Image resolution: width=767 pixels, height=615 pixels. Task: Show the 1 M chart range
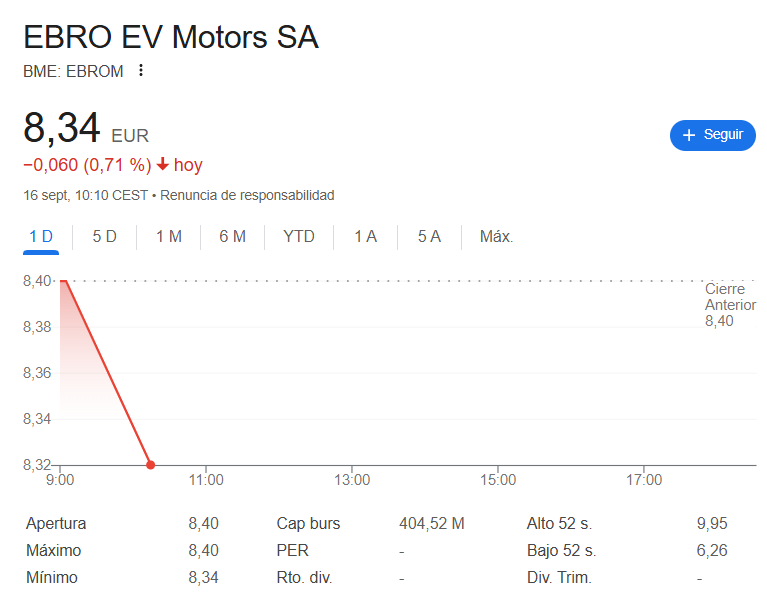168,237
